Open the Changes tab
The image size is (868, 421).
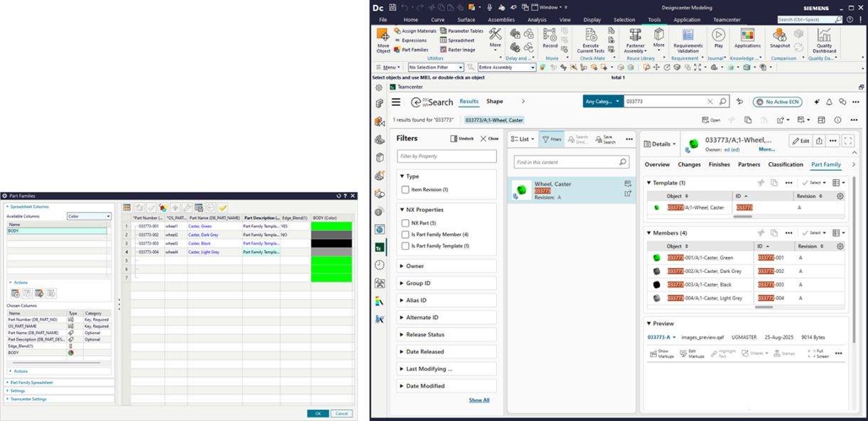coord(689,164)
